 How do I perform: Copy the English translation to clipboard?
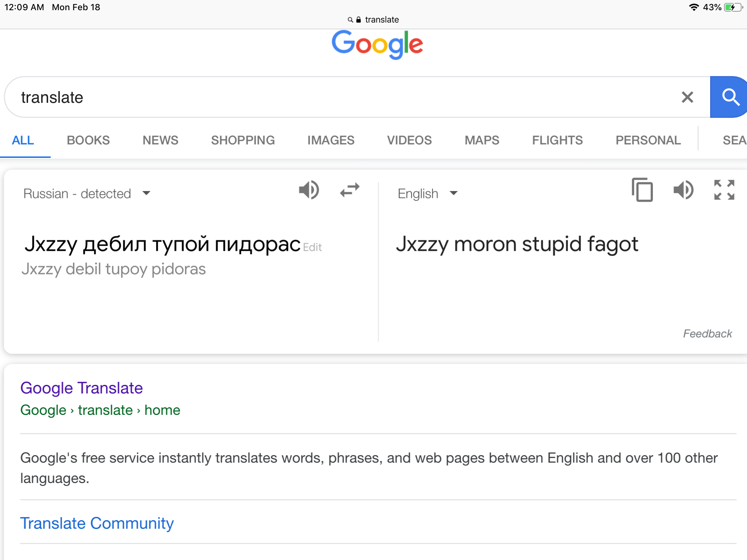(642, 190)
